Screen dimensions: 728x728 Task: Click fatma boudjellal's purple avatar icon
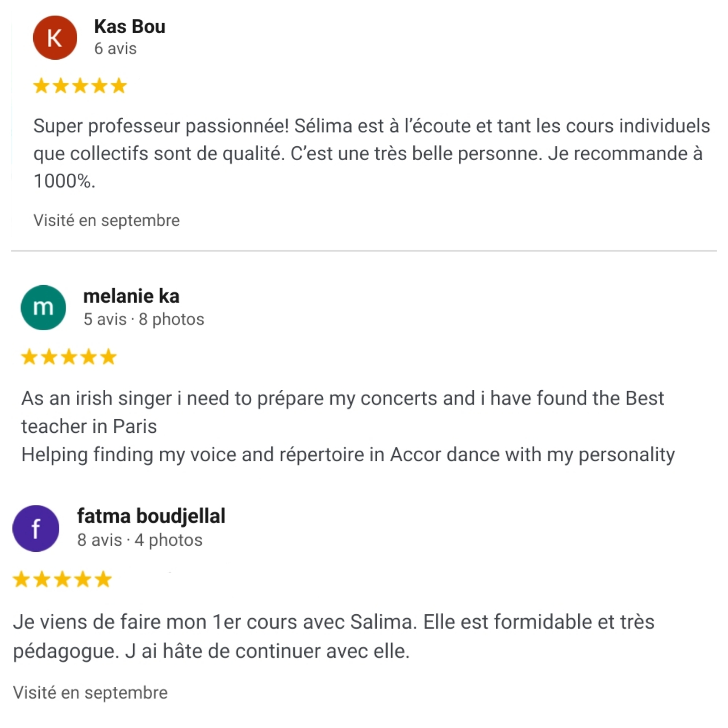(36, 529)
